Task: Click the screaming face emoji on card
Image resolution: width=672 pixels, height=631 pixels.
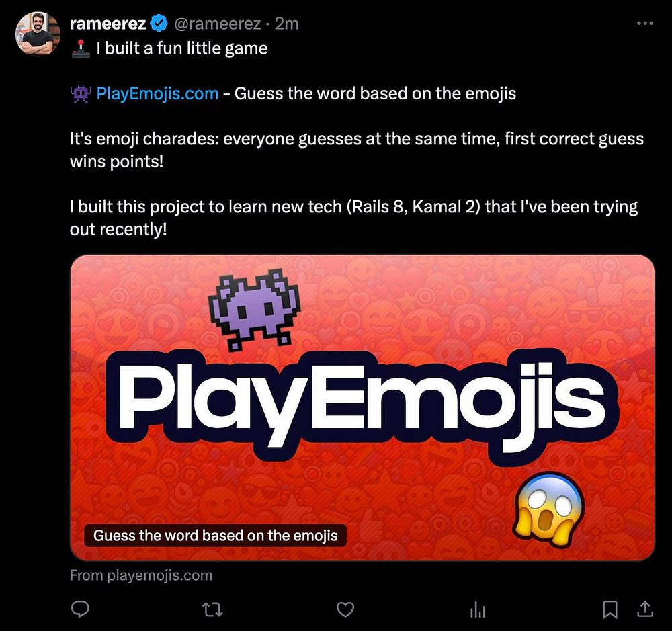Action: tap(550, 508)
